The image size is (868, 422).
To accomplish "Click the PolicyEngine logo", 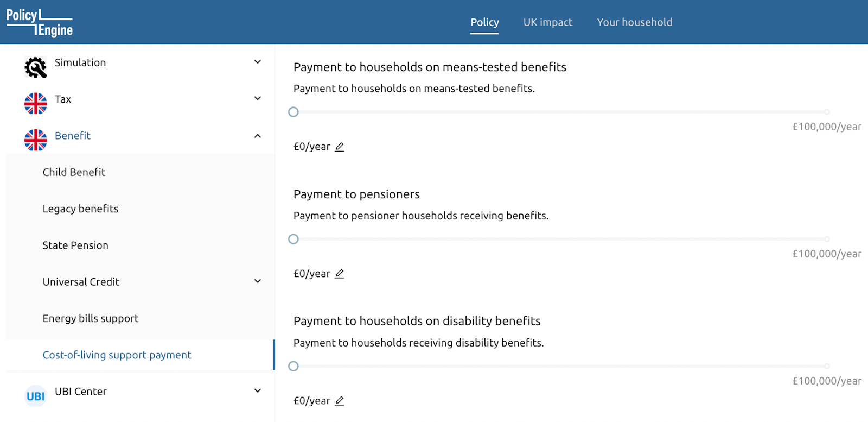I will 40,22.
